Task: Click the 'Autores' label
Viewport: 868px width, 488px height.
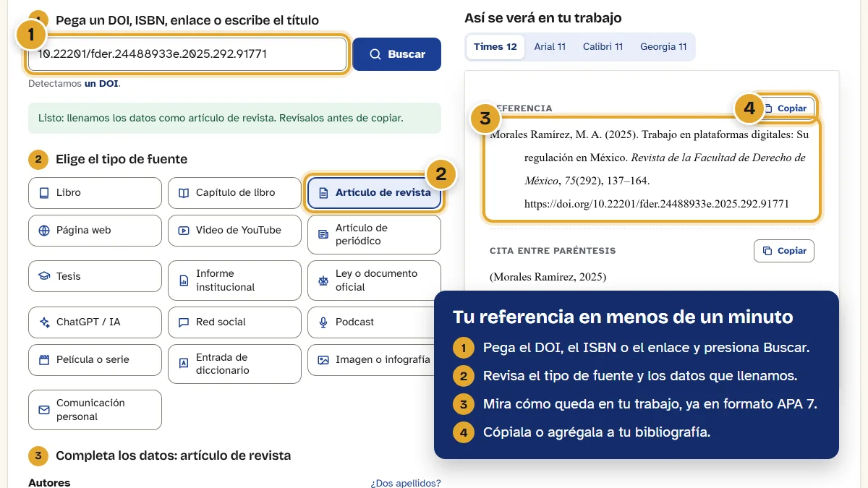Action: click(x=49, y=482)
